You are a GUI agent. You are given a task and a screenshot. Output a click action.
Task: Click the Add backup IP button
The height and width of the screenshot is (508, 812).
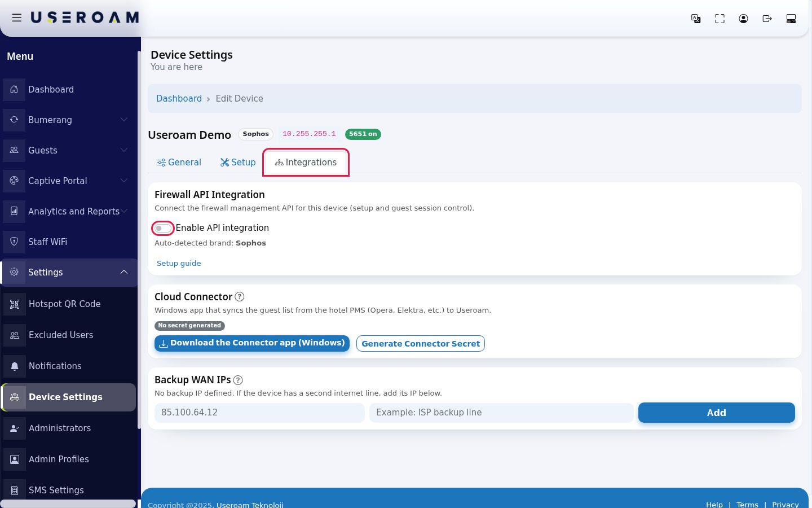(717, 413)
